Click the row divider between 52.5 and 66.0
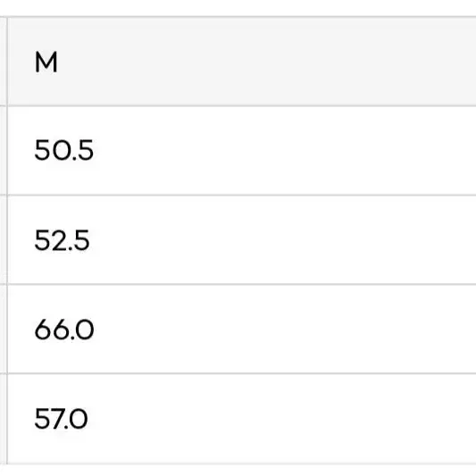Viewport: 476px width, 476px height. [x=242, y=285]
